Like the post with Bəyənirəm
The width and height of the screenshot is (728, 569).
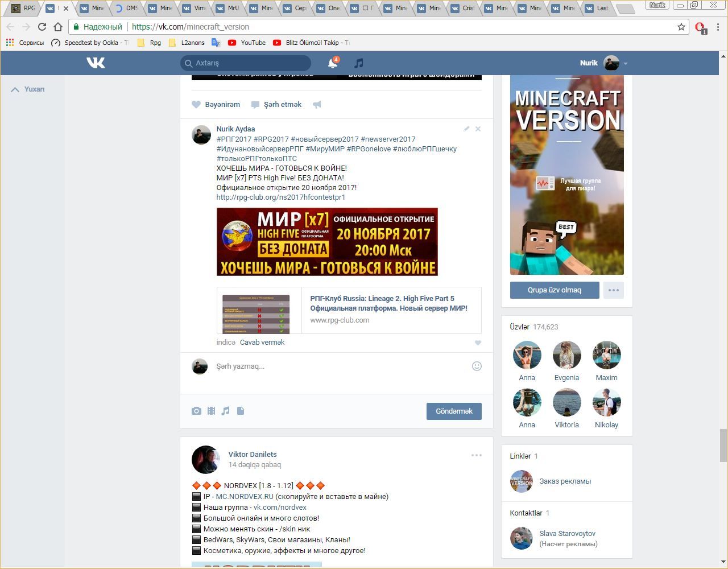click(x=216, y=105)
